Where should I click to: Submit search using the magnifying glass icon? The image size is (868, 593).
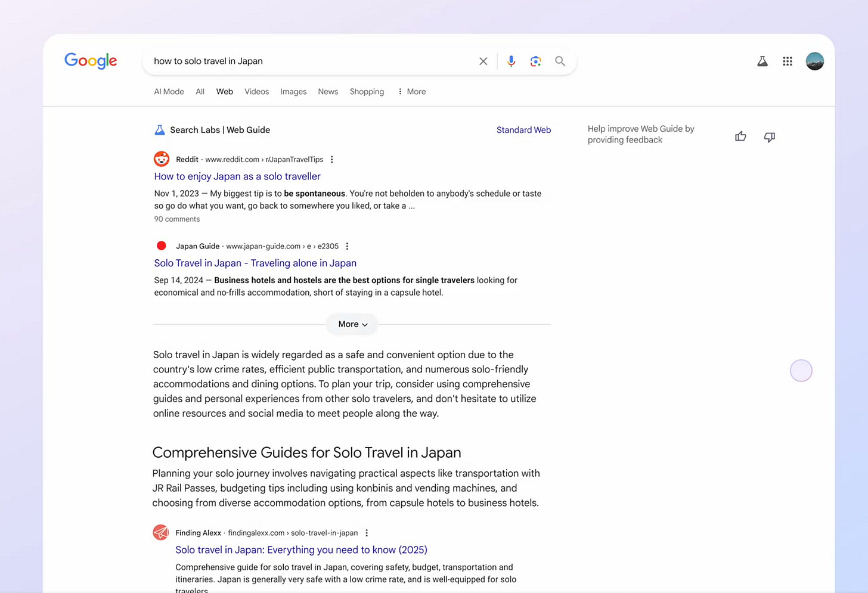(560, 61)
